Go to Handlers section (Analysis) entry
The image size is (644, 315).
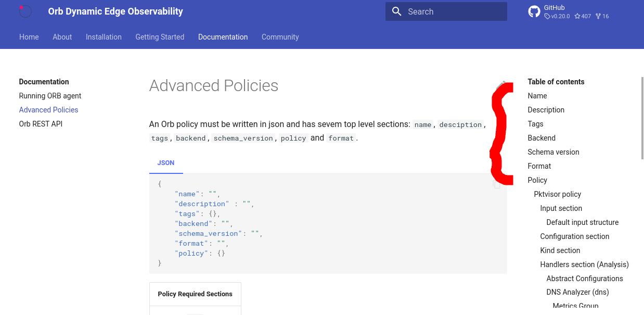tap(585, 264)
